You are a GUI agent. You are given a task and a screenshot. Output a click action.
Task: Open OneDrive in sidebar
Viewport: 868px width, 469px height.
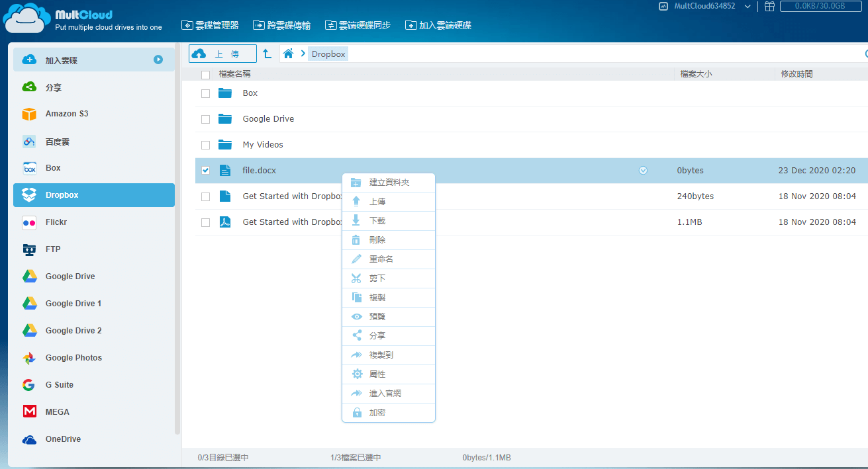[x=94, y=439]
